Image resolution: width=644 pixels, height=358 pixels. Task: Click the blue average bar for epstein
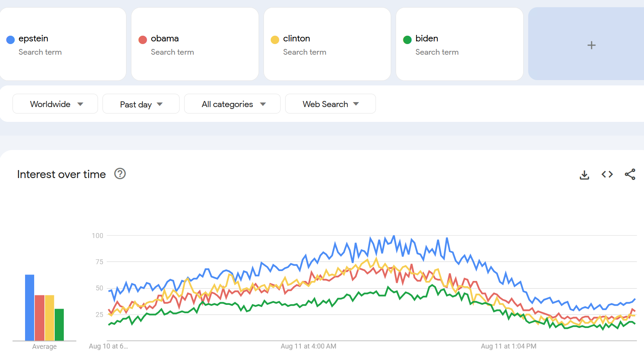[x=30, y=308]
